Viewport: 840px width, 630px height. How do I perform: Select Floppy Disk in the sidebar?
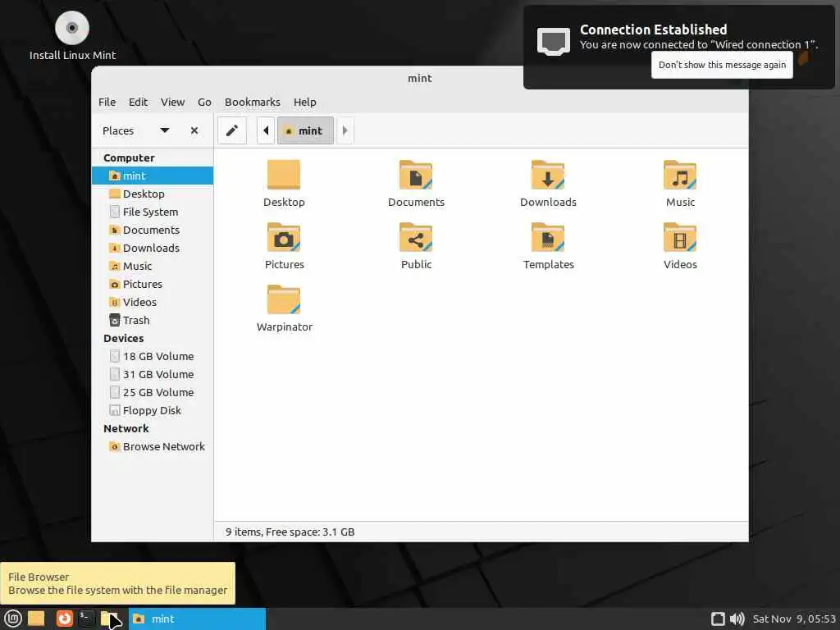(153, 410)
